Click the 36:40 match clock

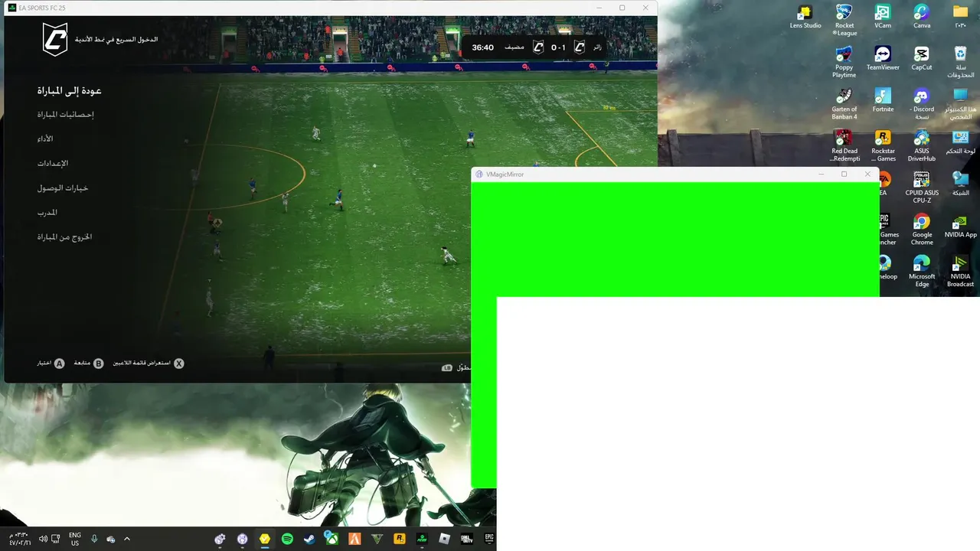pyautogui.click(x=483, y=47)
